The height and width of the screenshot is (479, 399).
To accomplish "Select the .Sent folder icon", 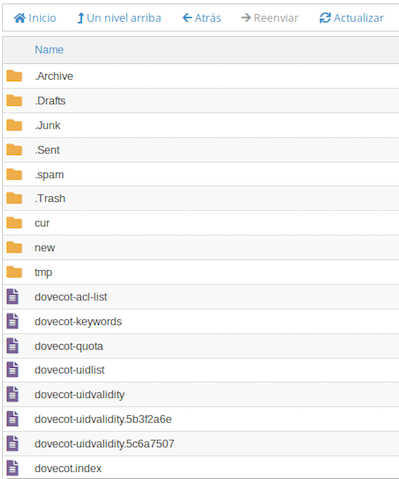I will tap(14, 150).
